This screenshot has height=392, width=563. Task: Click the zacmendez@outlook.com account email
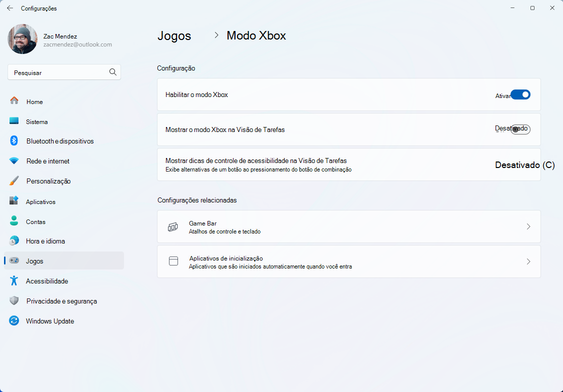coord(77,44)
